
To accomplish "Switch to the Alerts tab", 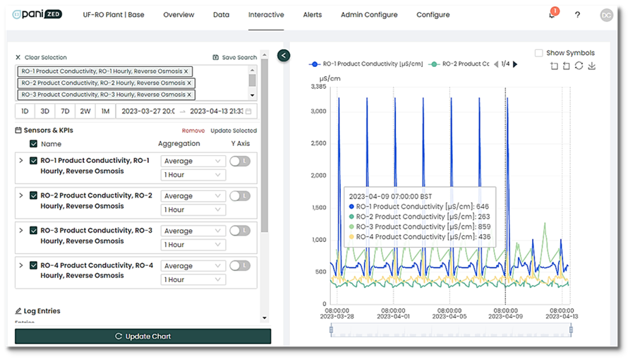I will (x=312, y=15).
